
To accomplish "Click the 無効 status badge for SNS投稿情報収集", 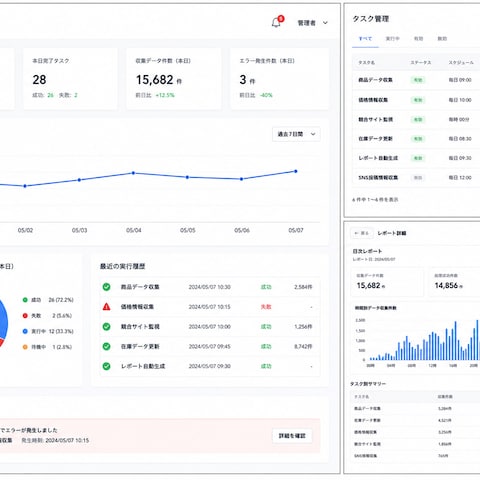I will (x=418, y=178).
